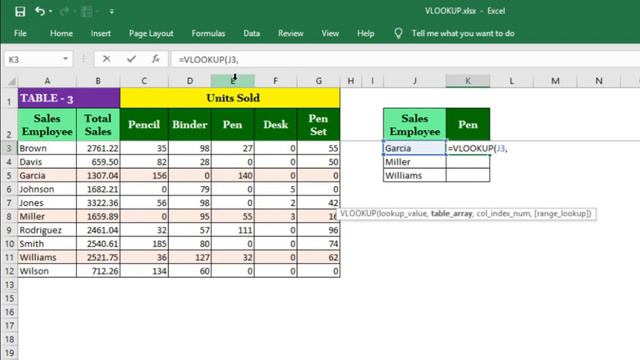The image size is (640, 360).
Task: Open the Review tab
Action: [x=291, y=33]
